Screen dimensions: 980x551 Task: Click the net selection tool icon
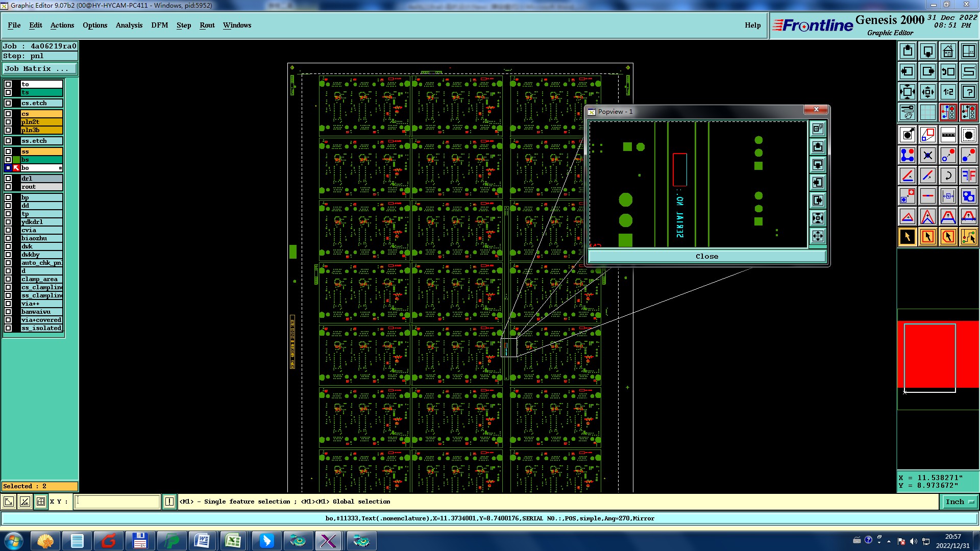click(x=968, y=237)
